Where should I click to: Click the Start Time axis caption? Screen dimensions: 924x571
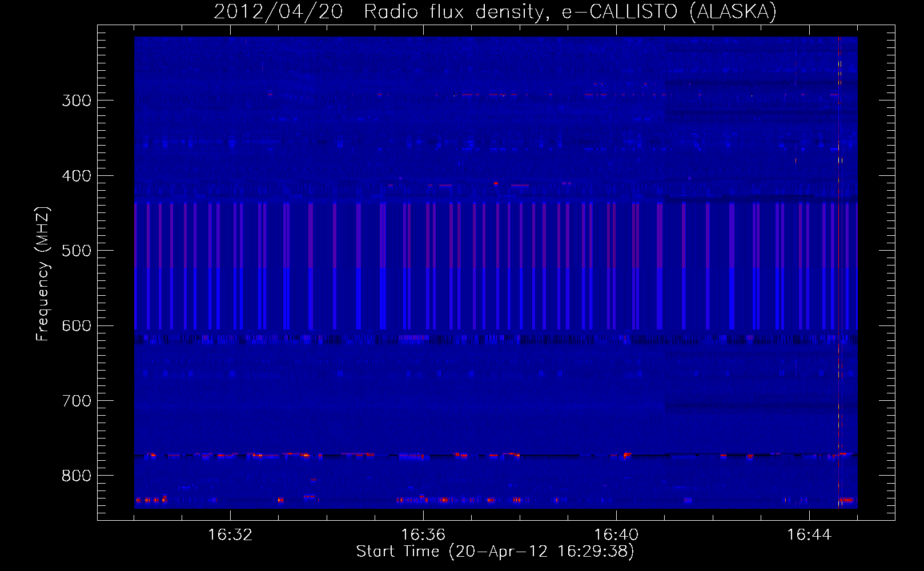tap(495, 552)
